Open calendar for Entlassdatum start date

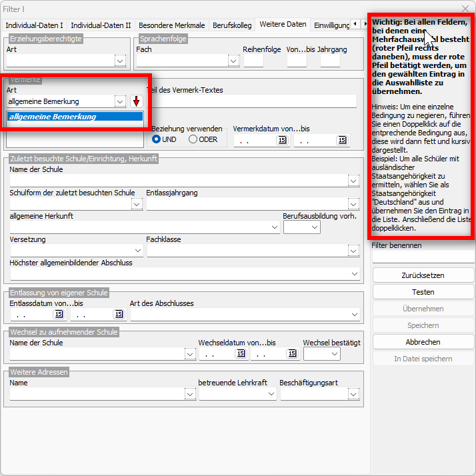click(58, 315)
